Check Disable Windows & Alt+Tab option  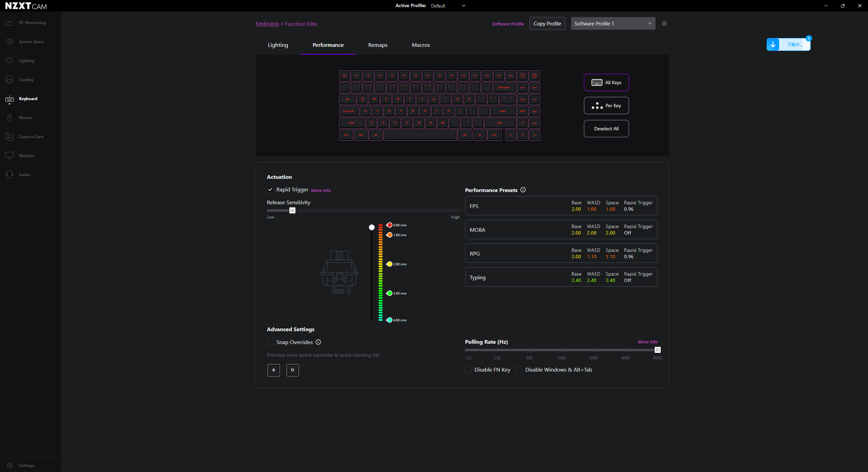[x=519, y=370]
